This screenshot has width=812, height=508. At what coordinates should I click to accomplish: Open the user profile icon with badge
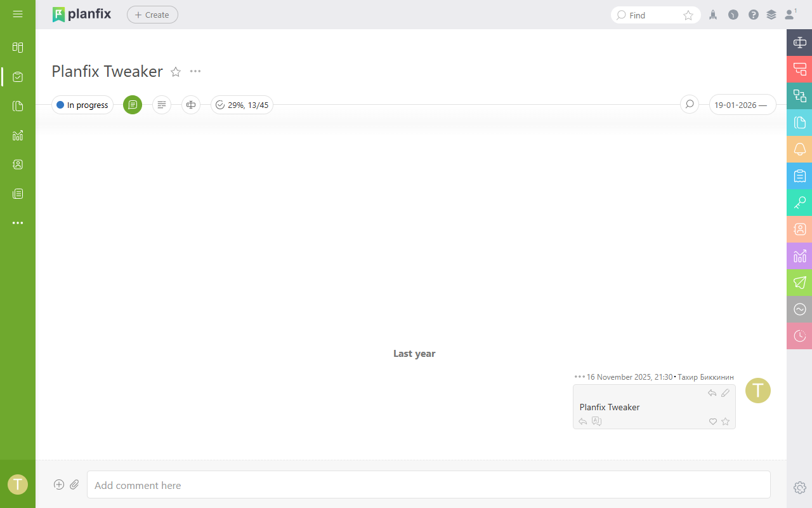pyautogui.click(x=790, y=14)
